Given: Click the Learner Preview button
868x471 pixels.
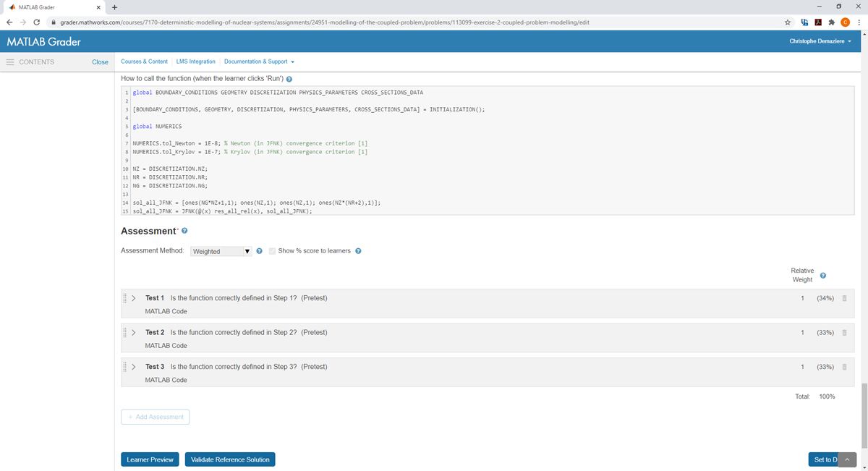Looking at the screenshot, I should click(150, 459).
